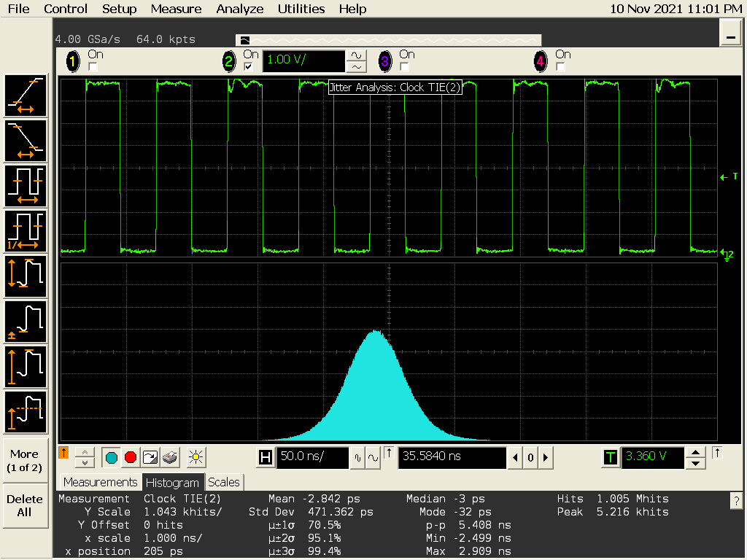Switch to the Measurements tab
The height and width of the screenshot is (560, 747).
100,482
